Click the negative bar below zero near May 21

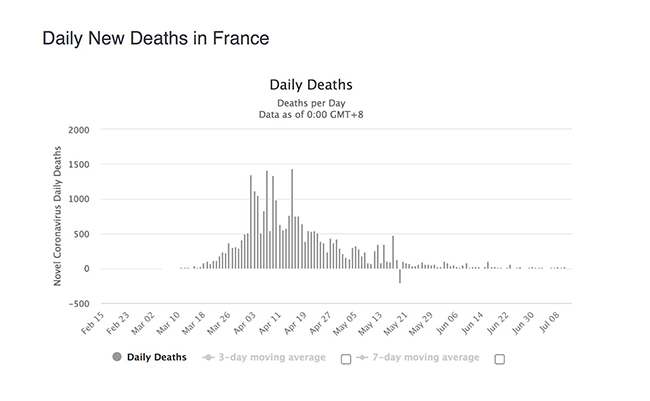point(400,276)
